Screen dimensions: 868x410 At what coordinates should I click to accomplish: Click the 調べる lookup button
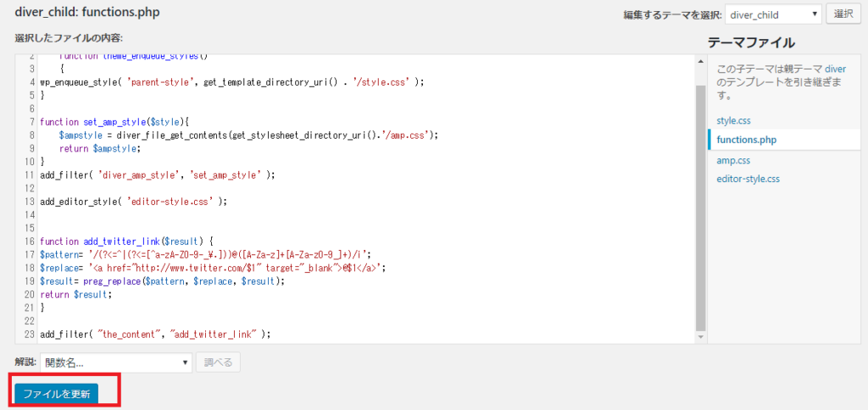[218, 363]
